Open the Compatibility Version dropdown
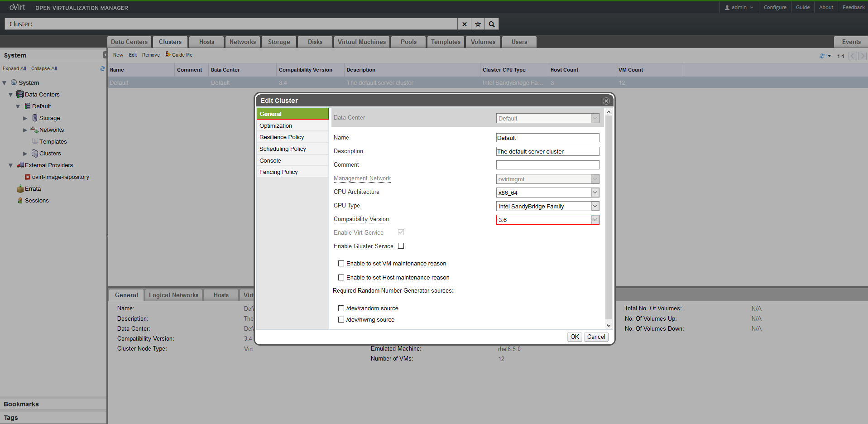This screenshot has width=868, height=424. 595,220
